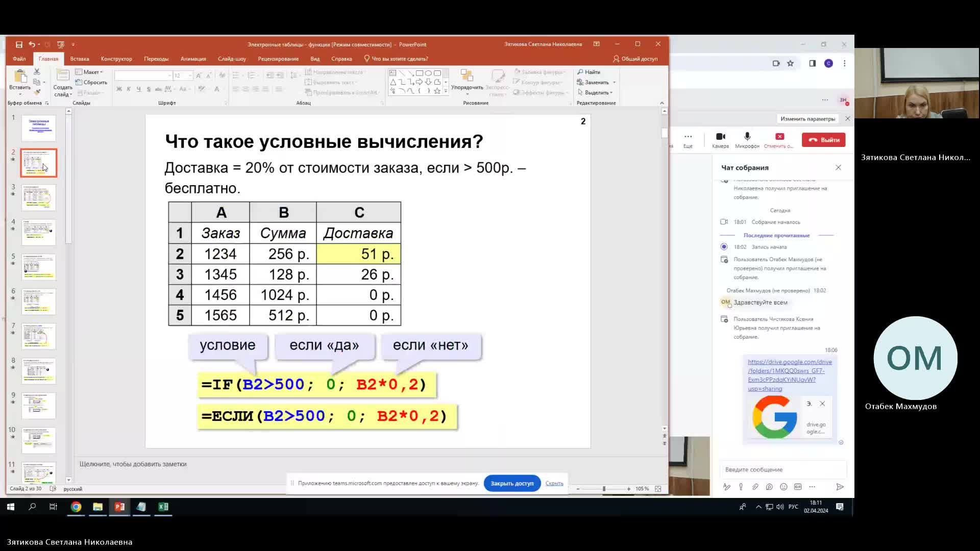Screen dimensions: 980x551
Task: Save the presentation using the floppy disk icon
Action: coord(19,44)
